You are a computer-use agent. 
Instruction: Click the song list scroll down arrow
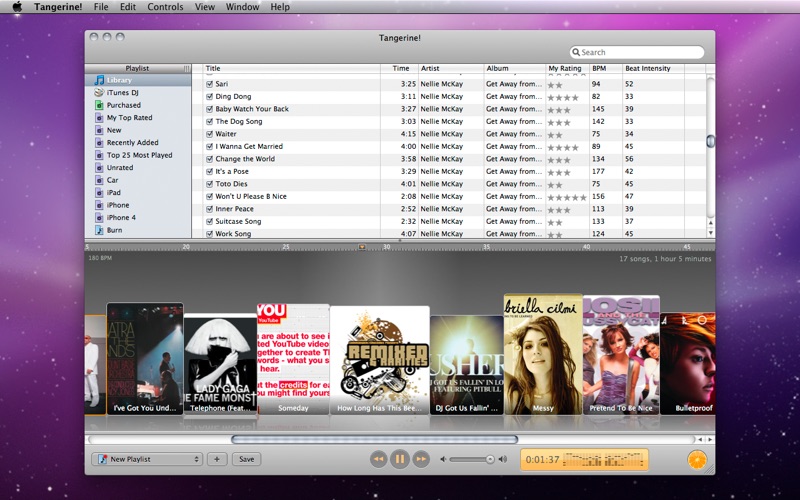(711, 233)
